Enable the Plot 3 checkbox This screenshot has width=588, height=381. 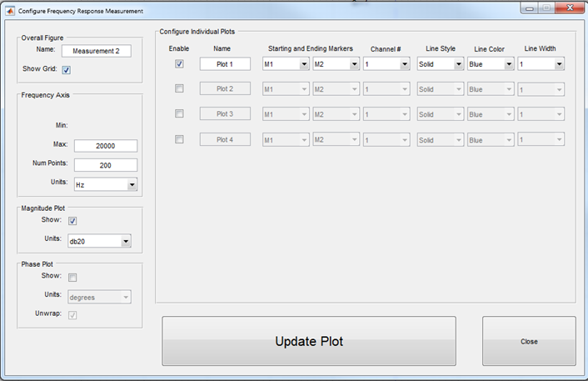179,113
